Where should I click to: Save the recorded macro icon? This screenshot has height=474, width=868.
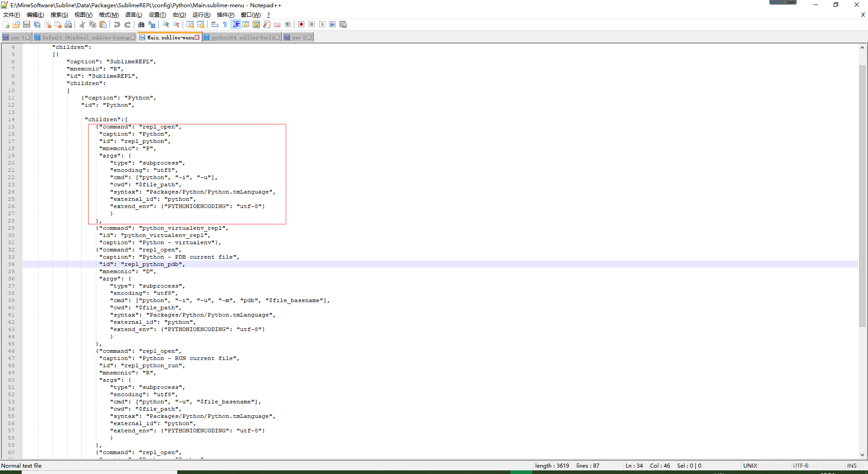pos(343,24)
